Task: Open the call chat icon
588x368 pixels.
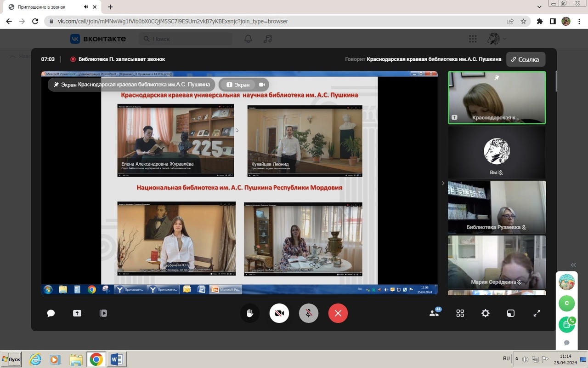Action: (51, 313)
